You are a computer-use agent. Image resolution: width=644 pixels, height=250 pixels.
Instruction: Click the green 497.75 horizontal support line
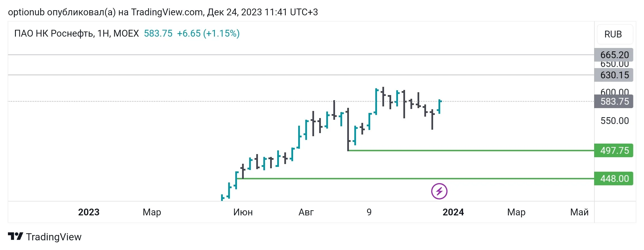(x=471, y=150)
